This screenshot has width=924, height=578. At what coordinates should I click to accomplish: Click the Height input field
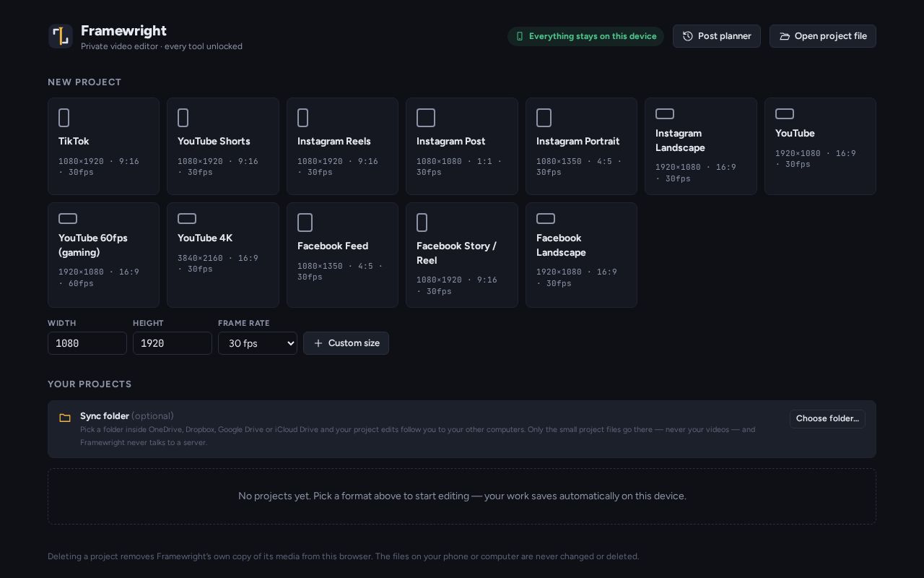coord(173,343)
